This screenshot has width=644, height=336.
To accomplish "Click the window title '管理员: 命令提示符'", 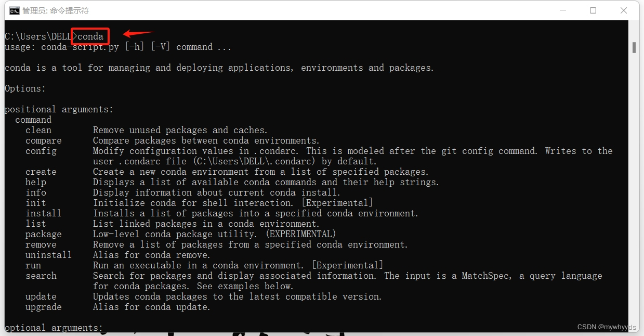I will (x=56, y=10).
